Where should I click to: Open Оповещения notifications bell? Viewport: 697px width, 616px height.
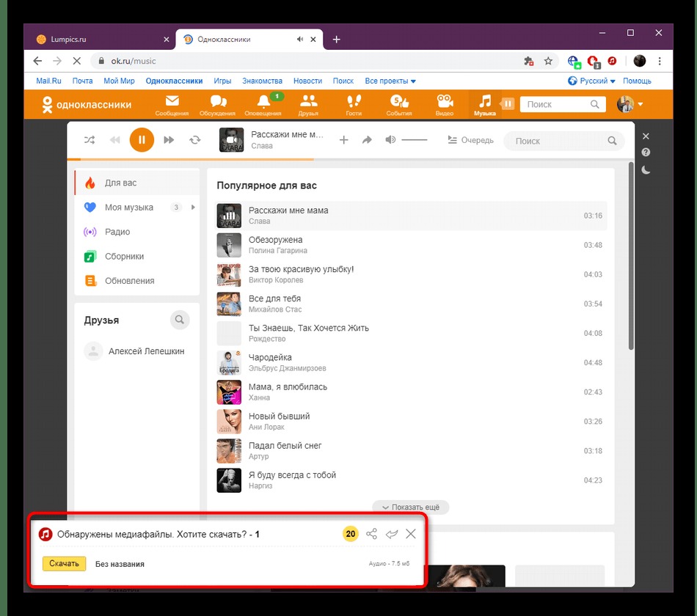[263, 106]
